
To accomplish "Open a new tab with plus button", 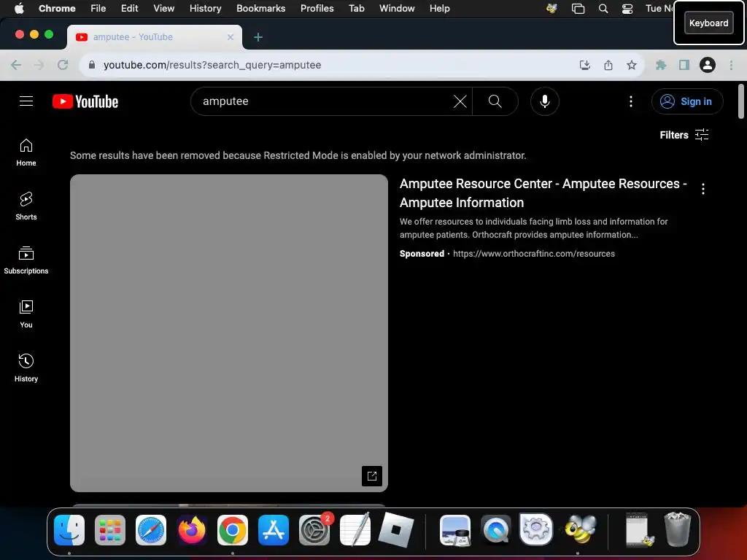I will point(258,37).
